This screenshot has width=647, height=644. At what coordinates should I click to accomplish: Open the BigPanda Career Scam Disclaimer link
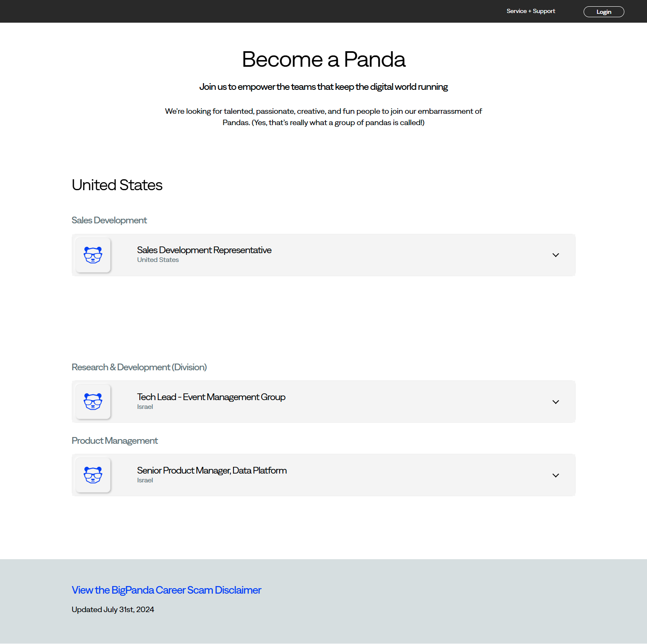[x=166, y=590]
